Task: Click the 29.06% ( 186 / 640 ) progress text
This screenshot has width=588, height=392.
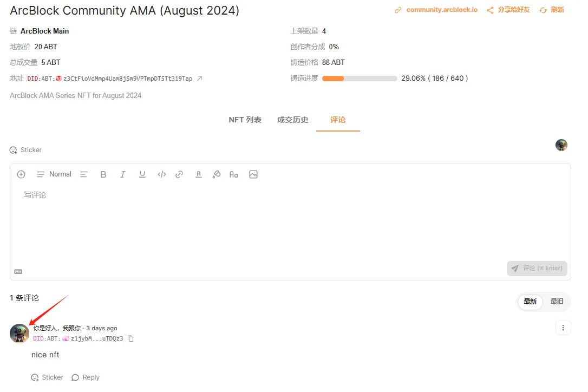Action: coord(435,79)
